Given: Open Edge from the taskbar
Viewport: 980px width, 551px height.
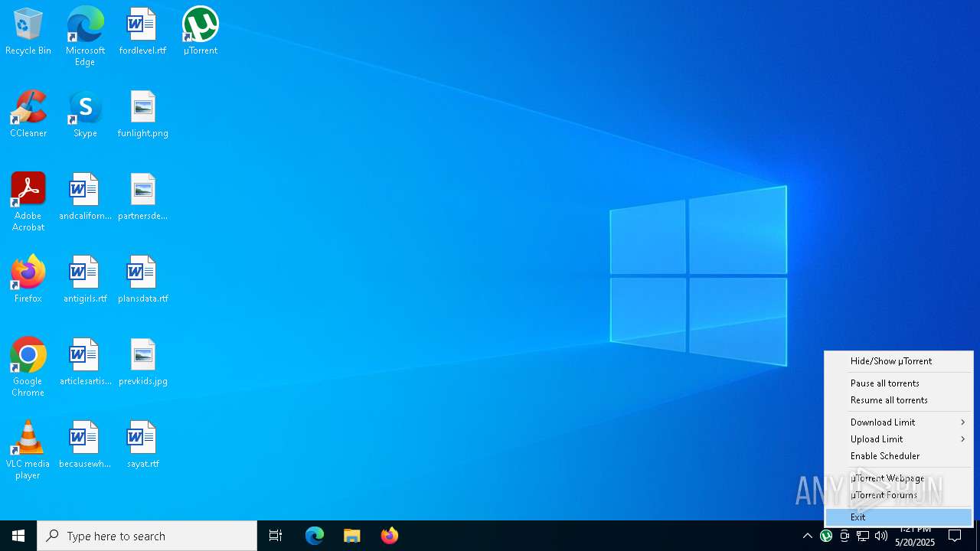Looking at the screenshot, I should [x=315, y=536].
